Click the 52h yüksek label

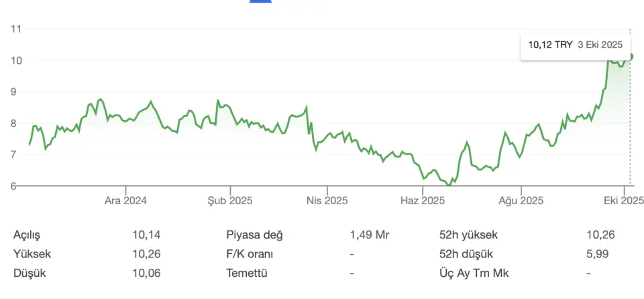pyautogui.click(x=468, y=235)
